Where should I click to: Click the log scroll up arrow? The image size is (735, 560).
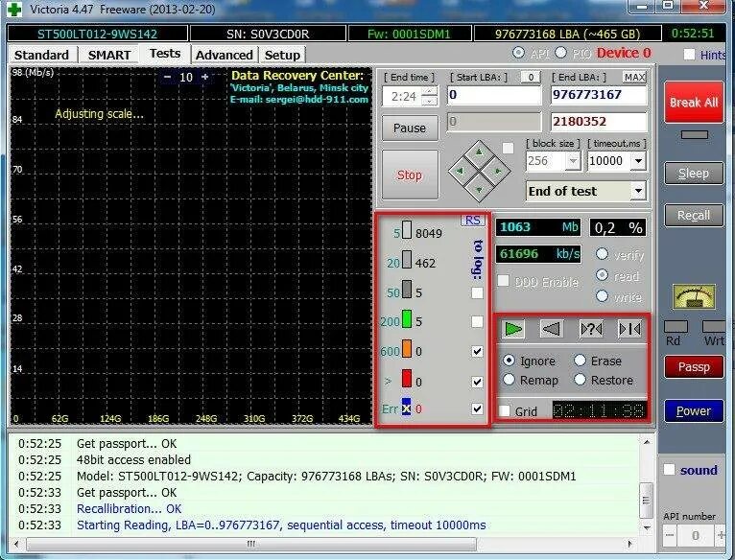(x=647, y=442)
